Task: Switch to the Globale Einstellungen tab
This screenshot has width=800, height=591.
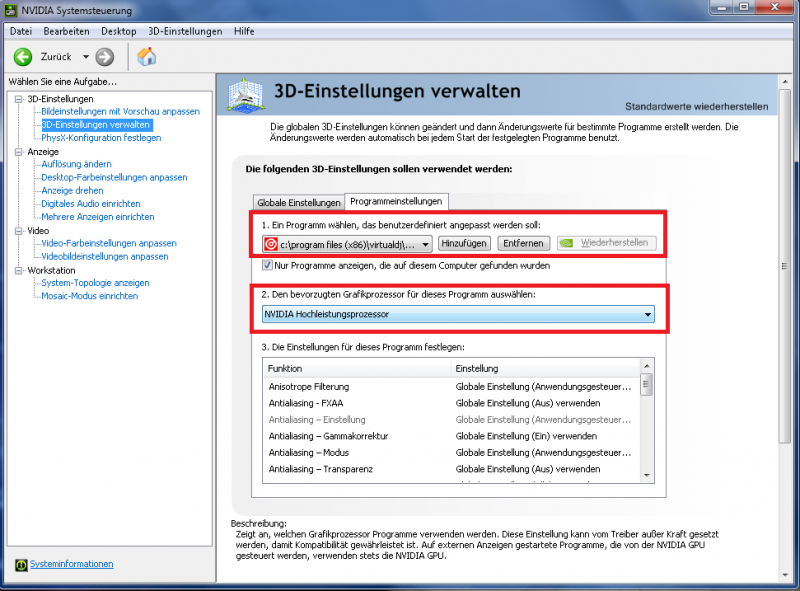Action: point(298,202)
